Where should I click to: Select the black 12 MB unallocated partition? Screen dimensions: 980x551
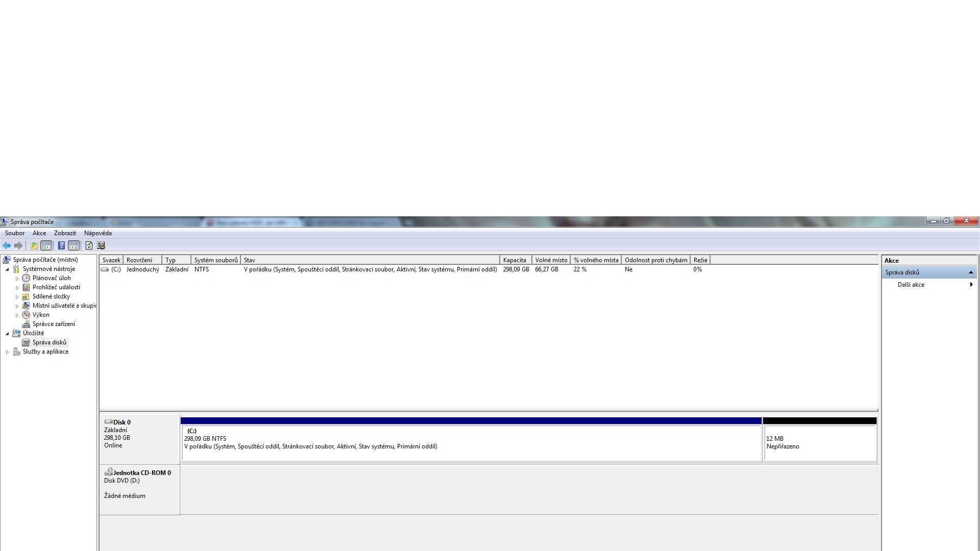819,442
